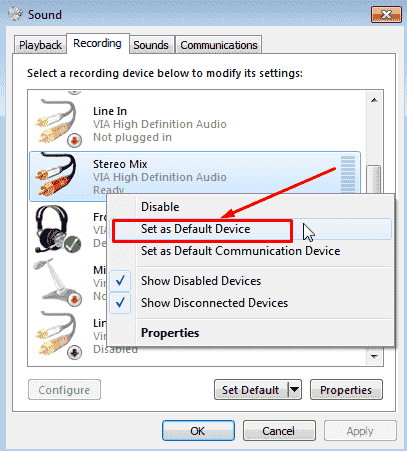The height and width of the screenshot is (451, 407).
Task: Click the Stereo Mix cable icon
Action: click(x=56, y=175)
